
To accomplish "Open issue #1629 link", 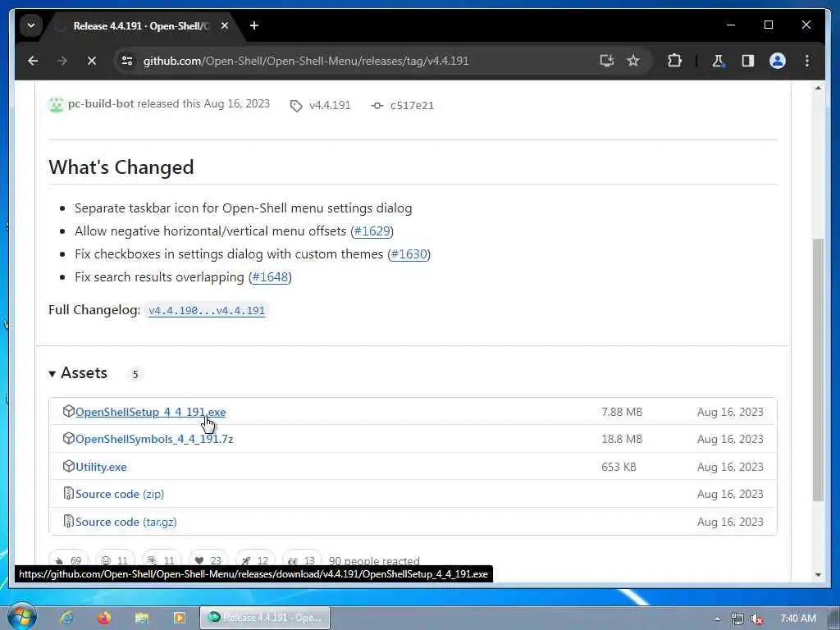I will pos(372,231).
